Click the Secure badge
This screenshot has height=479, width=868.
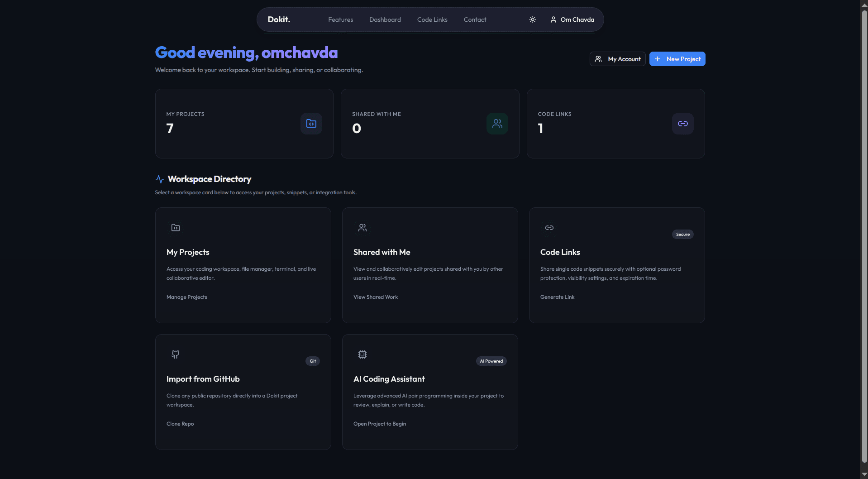pos(682,235)
